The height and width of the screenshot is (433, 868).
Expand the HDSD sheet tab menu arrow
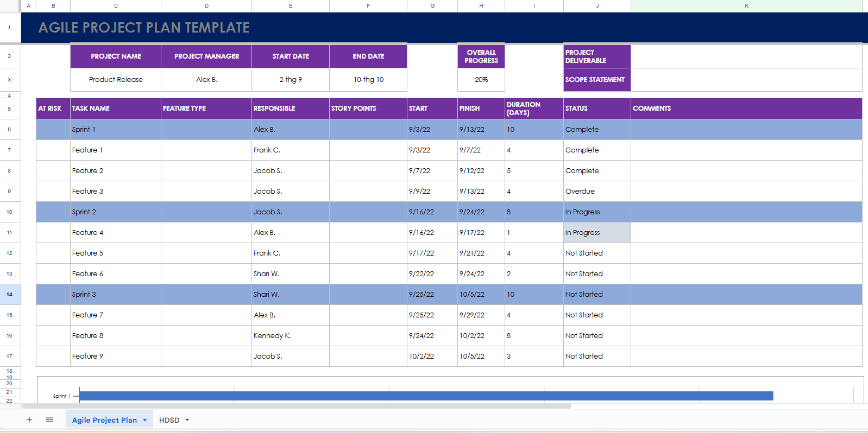click(x=187, y=420)
